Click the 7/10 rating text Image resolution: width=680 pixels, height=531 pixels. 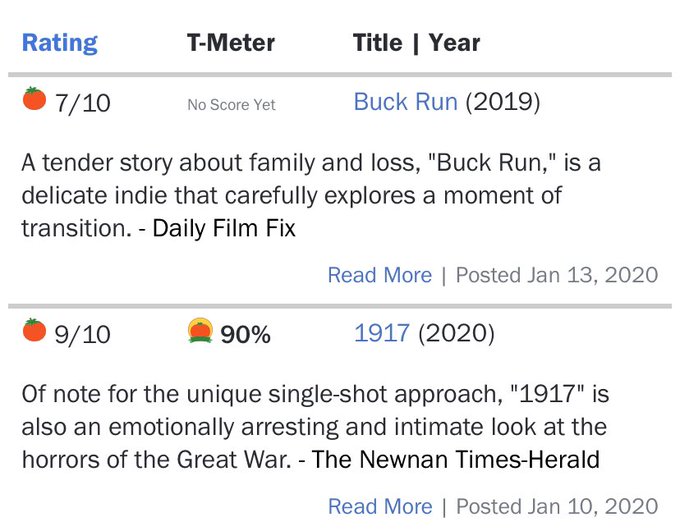(x=82, y=103)
